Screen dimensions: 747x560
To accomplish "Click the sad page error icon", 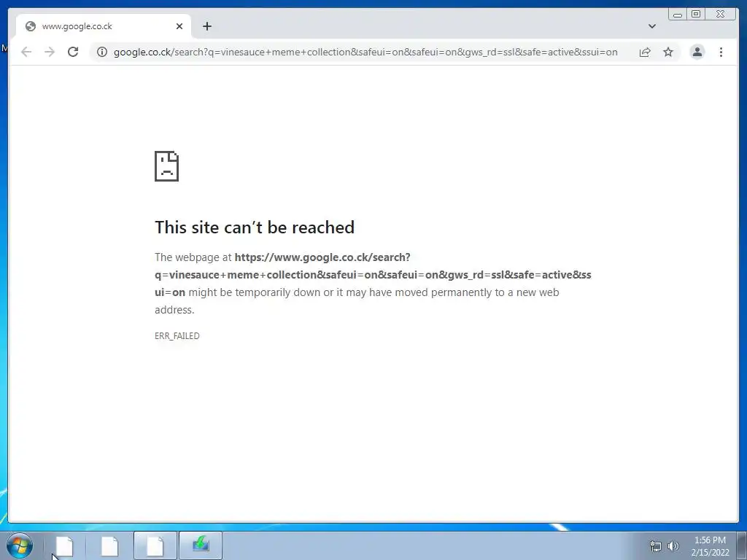I will pyautogui.click(x=167, y=166).
